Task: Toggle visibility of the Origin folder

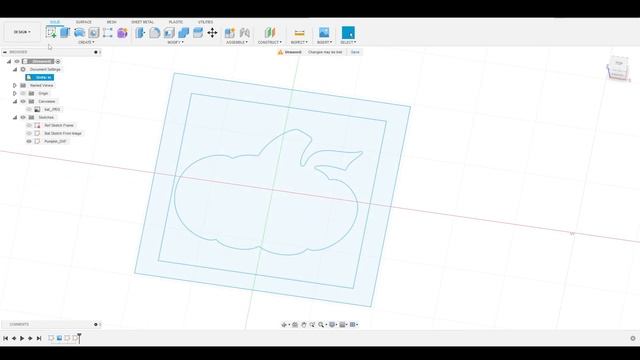Action: pos(23,93)
